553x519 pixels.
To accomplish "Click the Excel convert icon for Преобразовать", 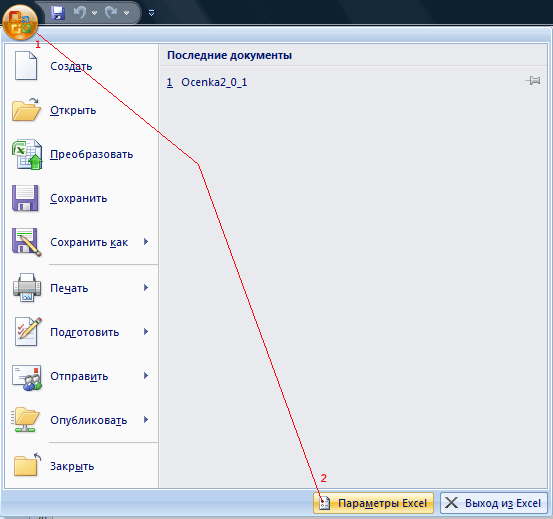I will pos(27,154).
